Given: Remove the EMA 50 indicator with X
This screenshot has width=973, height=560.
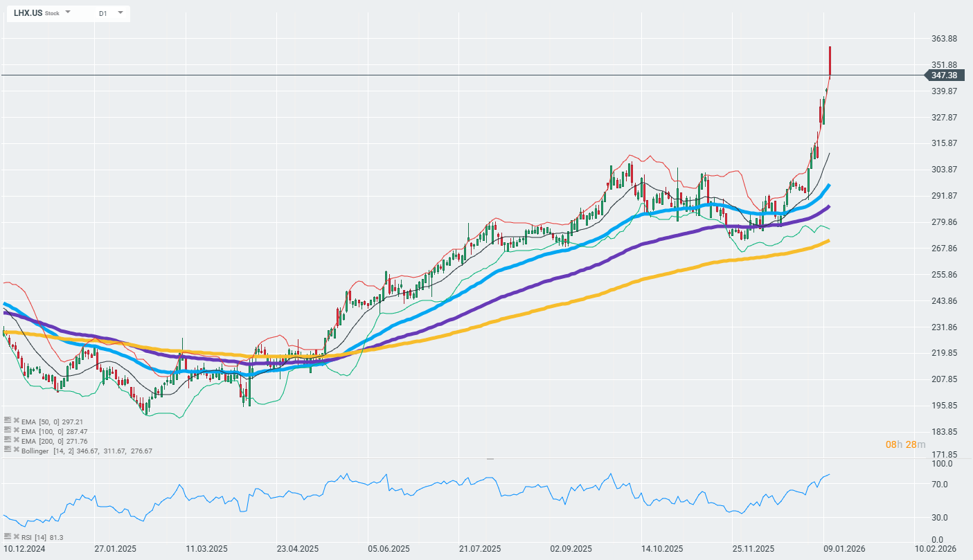Looking at the screenshot, I should (16, 420).
